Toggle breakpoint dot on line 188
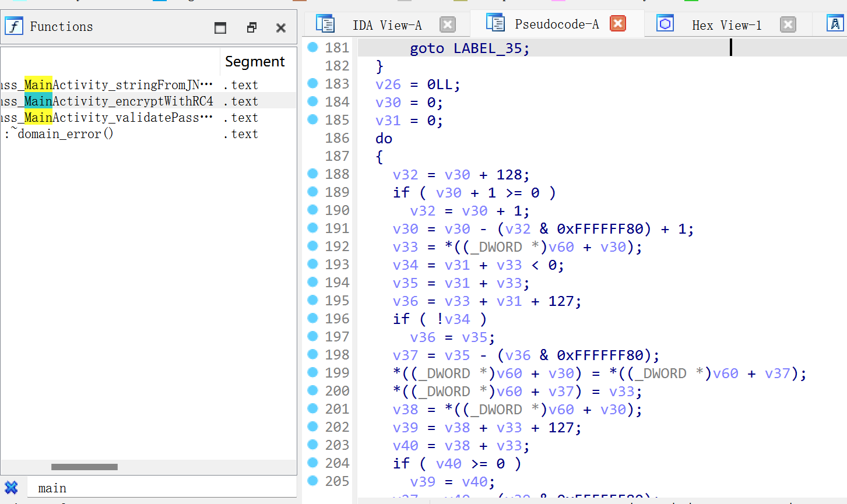This screenshot has height=504, width=847. [x=312, y=174]
